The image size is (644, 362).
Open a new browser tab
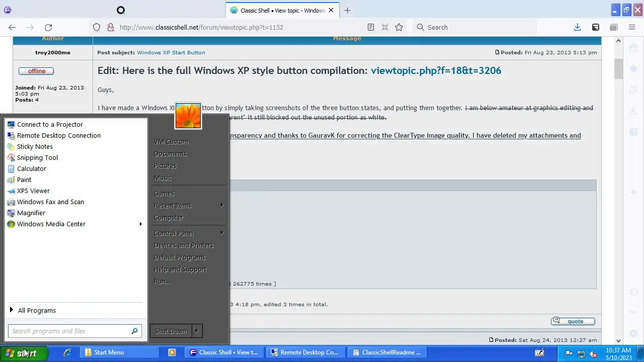coord(347,10)
